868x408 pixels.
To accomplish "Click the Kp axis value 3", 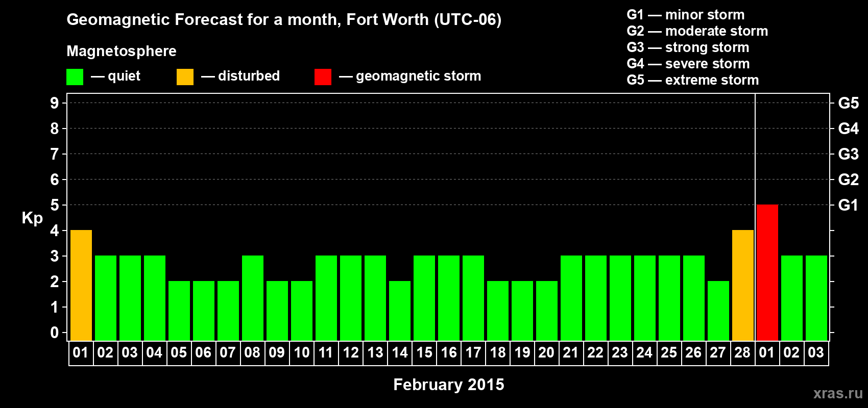I will tap(55, 256).
